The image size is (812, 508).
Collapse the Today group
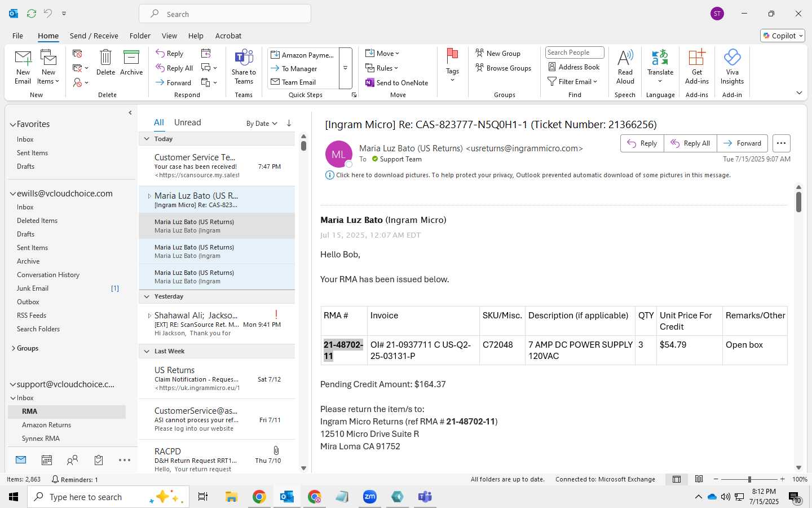click(x=147, y=139)
